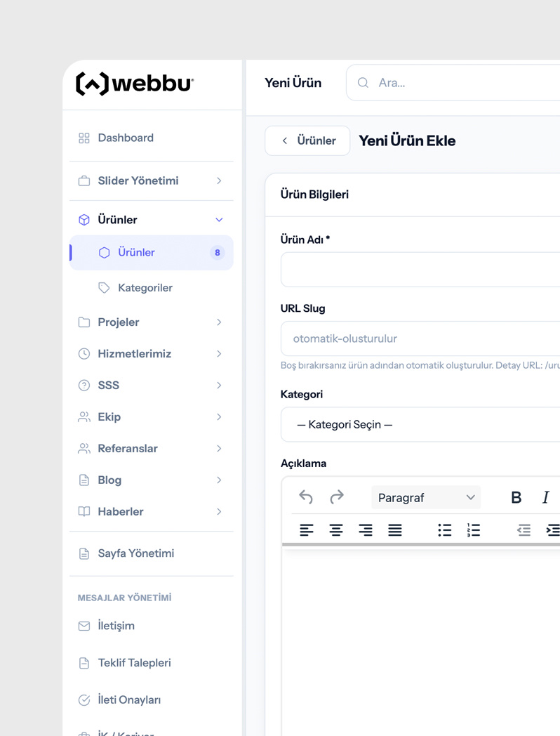Click the Ürün Adı input field
560x736 pixels.
coord(421,270)
